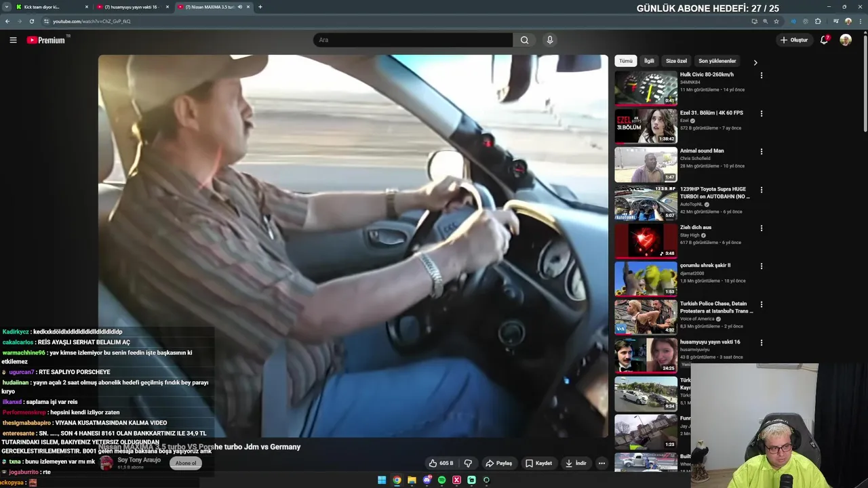Show more filter chips arrow
This screenshot has height=488, width=868.
point(755,62)
